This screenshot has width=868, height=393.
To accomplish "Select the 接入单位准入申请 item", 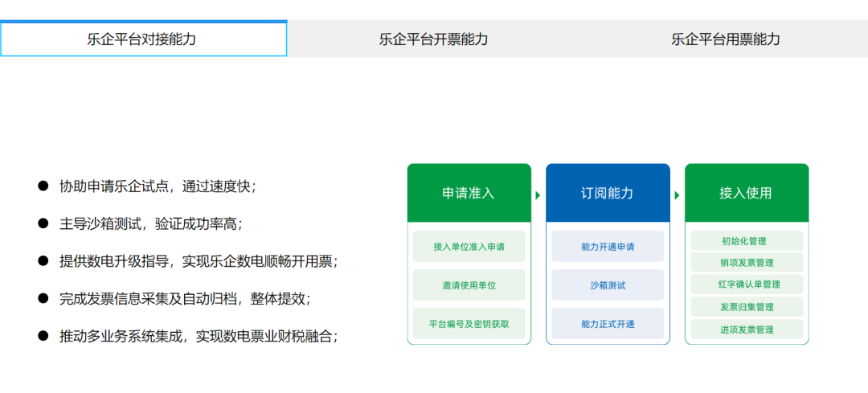I will pos(469,247).
